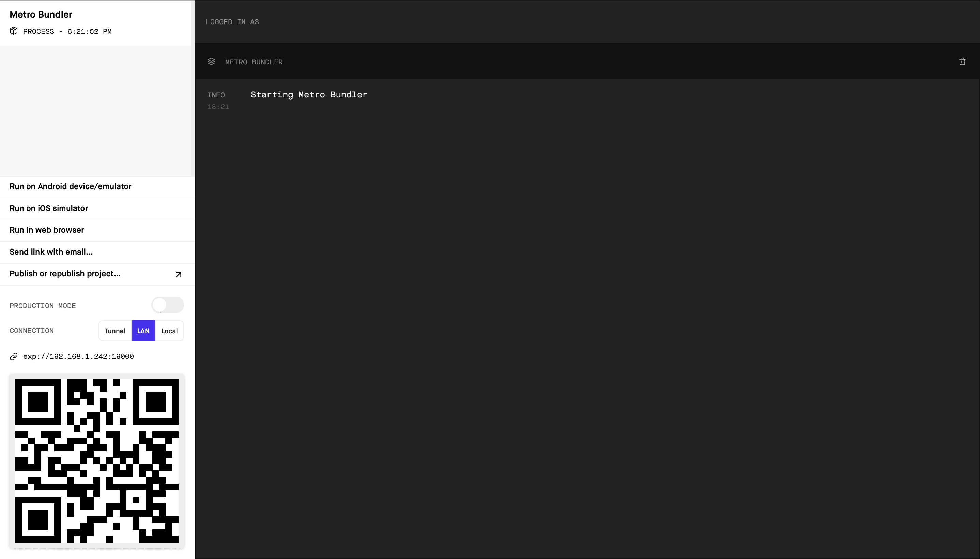Open the exp://192.168.1.242:19000 link
Viewport: 980px width, 559px height.
tap(78, 356)
